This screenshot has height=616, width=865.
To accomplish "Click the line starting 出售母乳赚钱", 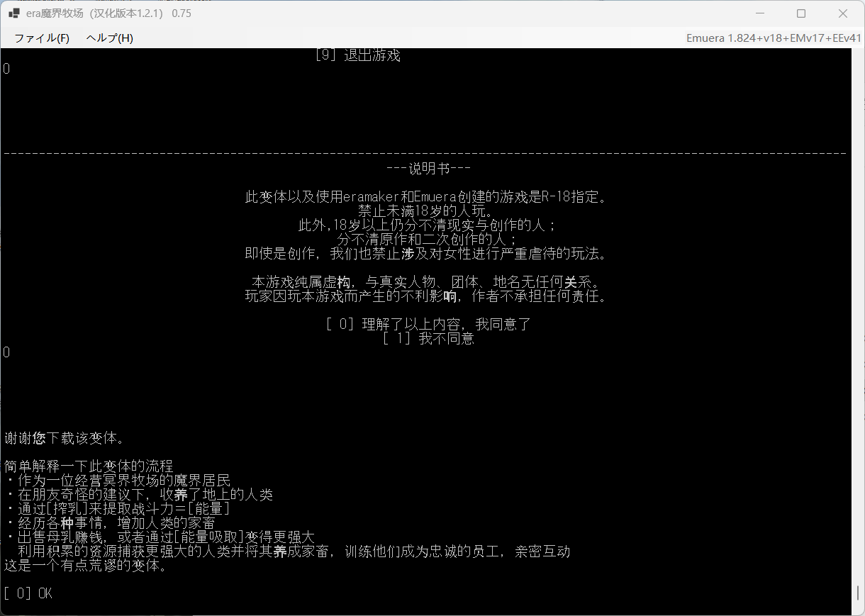I will tap(160, 537).
